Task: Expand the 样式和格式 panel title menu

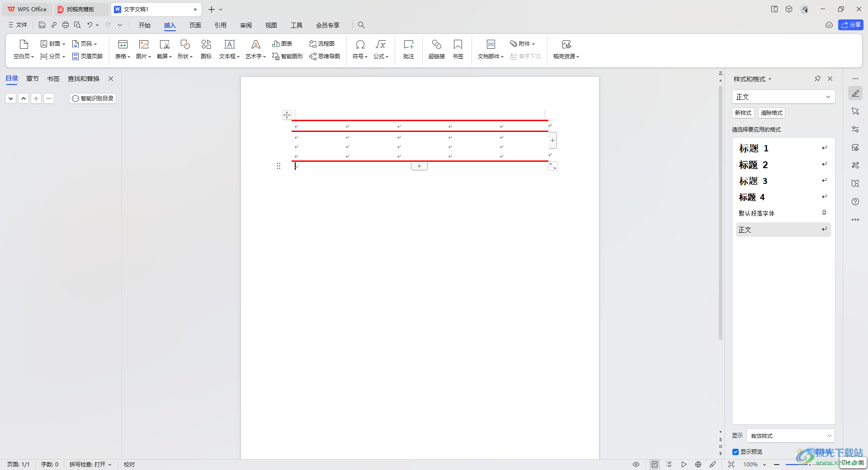Action: coord(753,79)
